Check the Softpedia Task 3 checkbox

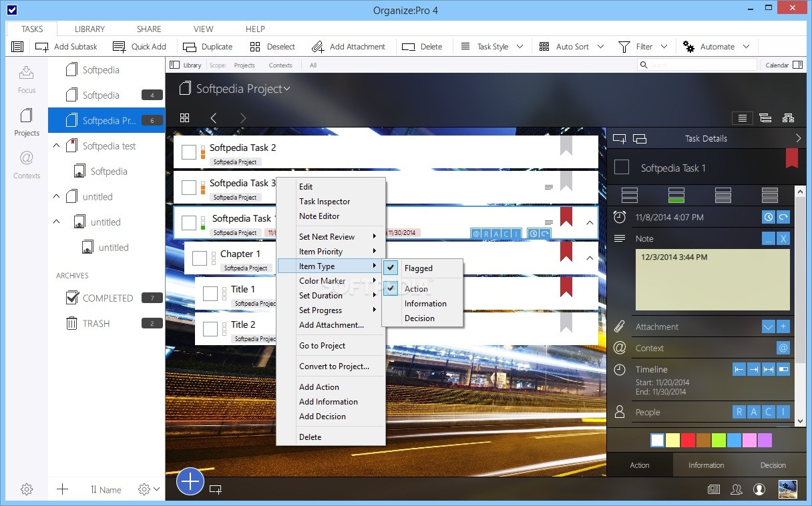coord(189,188)
